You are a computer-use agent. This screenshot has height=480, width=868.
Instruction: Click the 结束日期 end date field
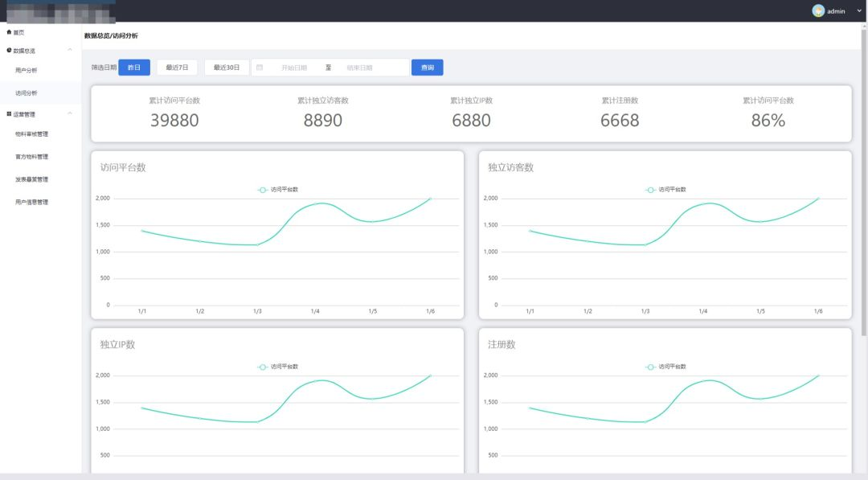click(360, 68)
